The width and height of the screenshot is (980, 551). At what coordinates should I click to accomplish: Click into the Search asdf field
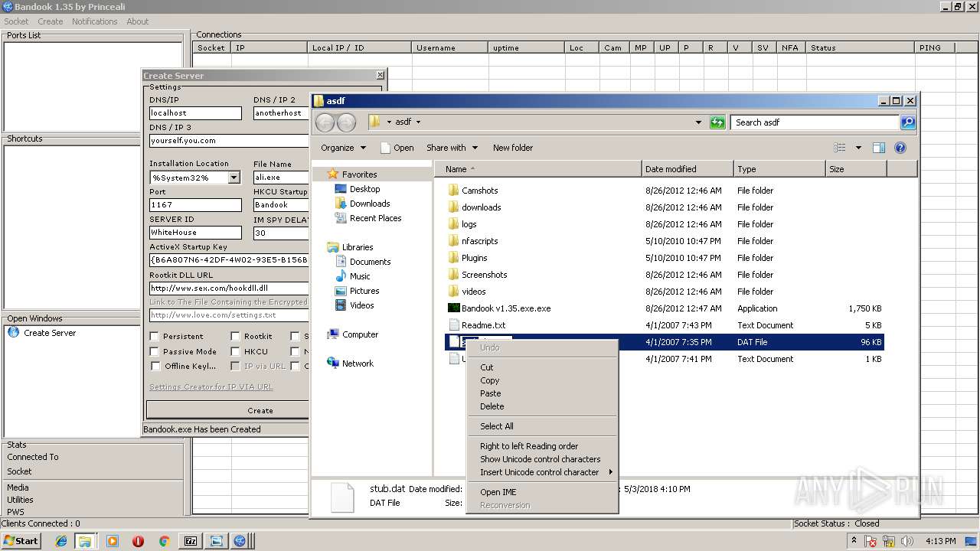[x=815, y=122]
